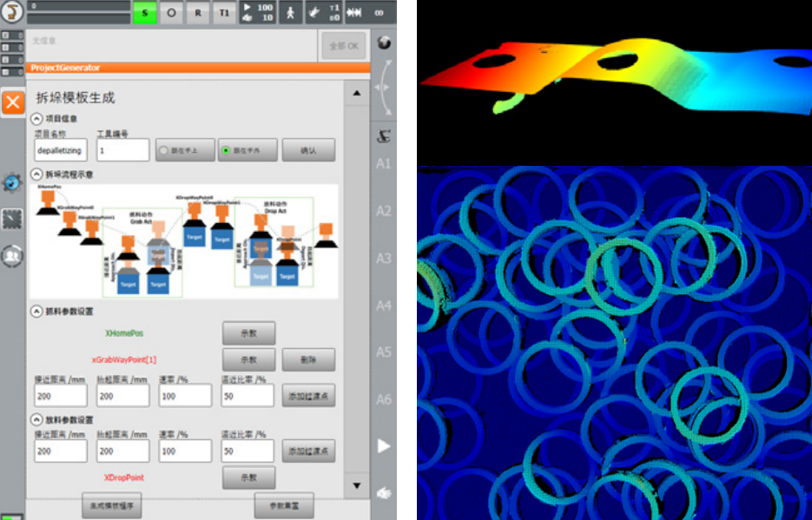
Task: Click the A4 axis jog label
Action: pyautogui.click(x=384, y=306)
